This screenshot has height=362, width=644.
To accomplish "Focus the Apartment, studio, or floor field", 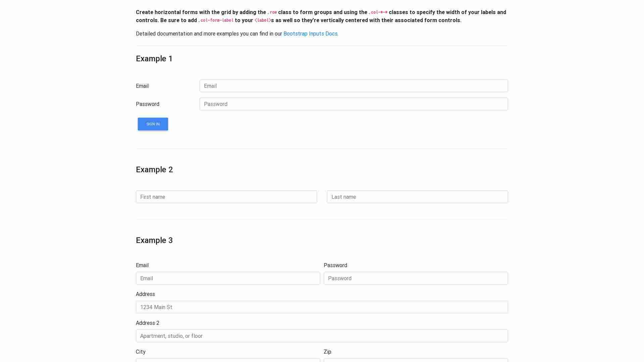I will 322,336.
